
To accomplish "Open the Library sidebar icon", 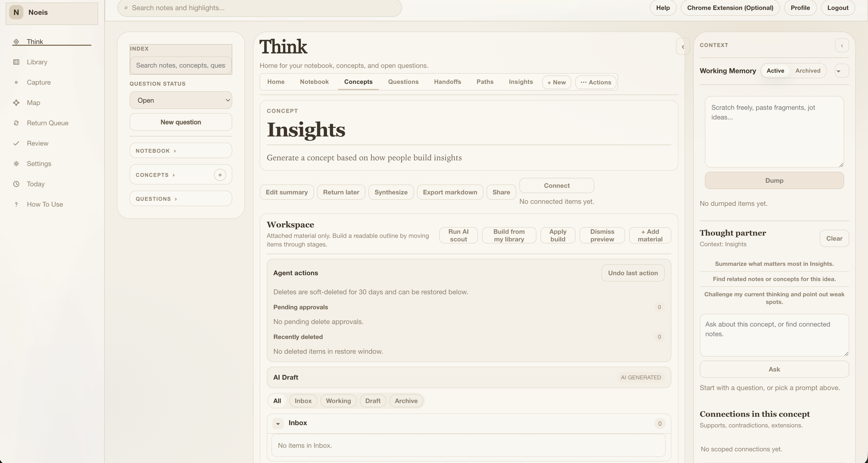I will tap(16, 62).
